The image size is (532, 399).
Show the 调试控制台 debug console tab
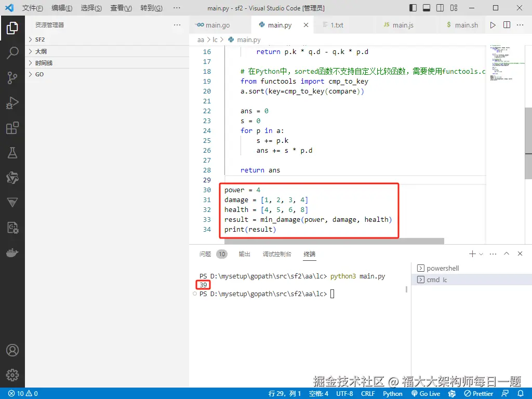coord(277,254)
